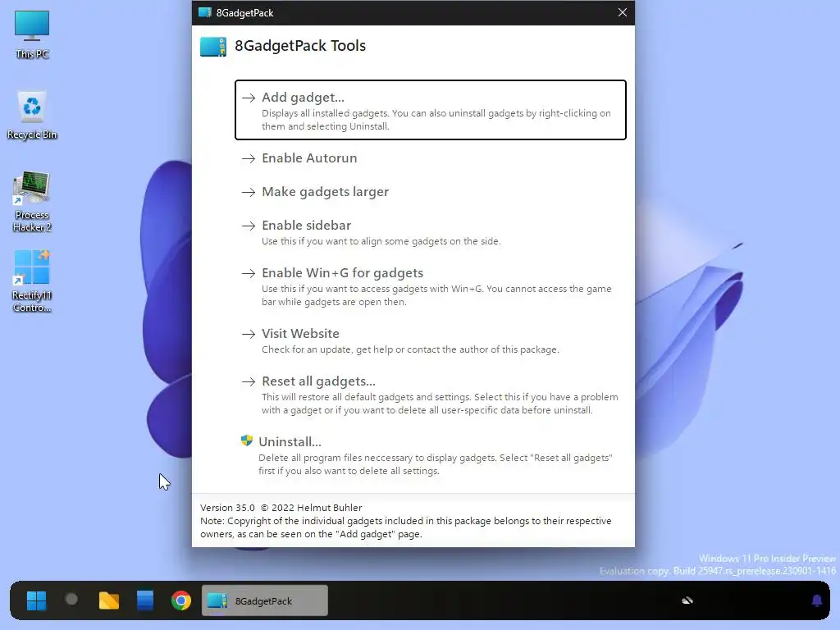The height and width of the screenshot is (630, 840).
Task: Click the arrow icon beside Visit Website
Action: pos(248,335)
